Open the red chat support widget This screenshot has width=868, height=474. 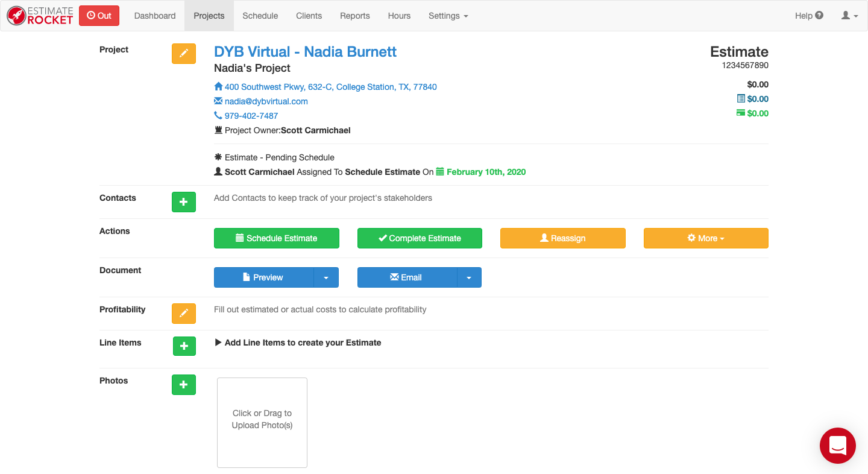[x=838, y=446]
